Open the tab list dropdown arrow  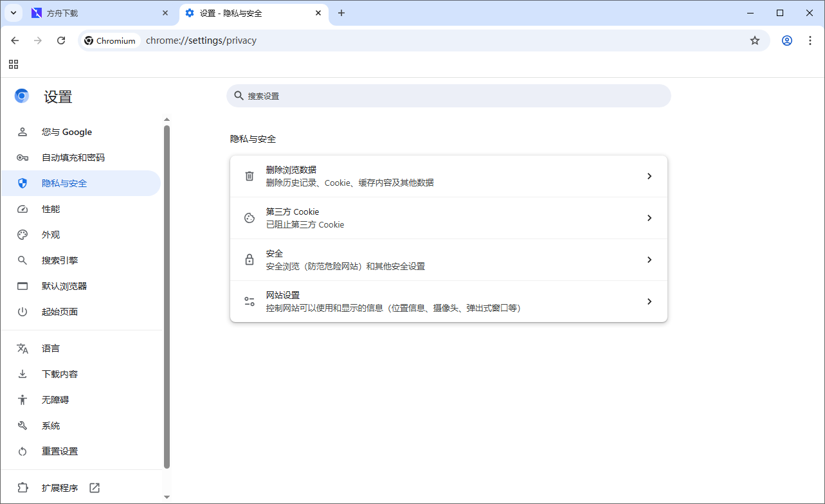click(x=13, y=13)
